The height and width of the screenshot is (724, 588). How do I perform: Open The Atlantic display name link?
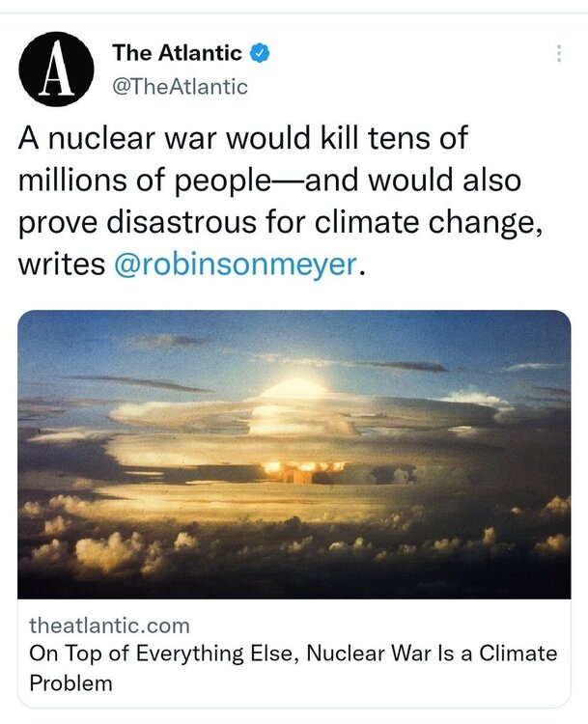pos(179,52)
